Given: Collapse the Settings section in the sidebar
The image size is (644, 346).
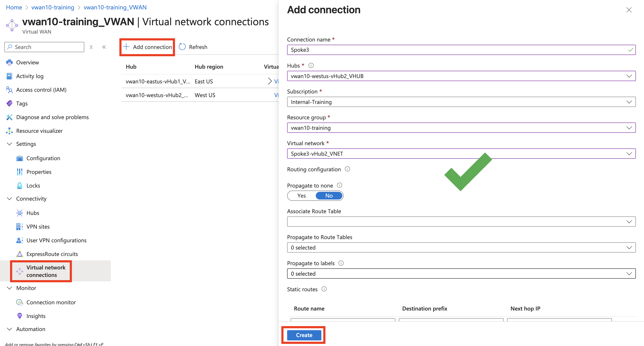Looking at the screenshot, I should 9,144.
